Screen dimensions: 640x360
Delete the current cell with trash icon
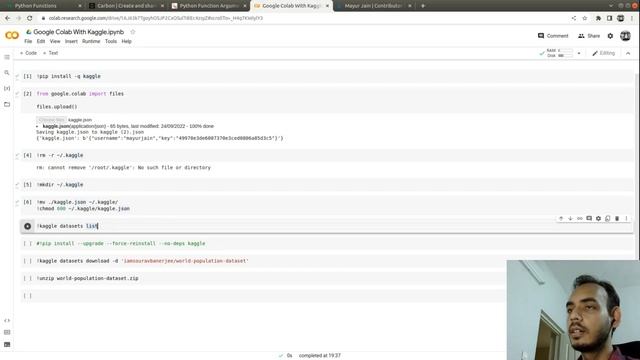tap(617, 218)
